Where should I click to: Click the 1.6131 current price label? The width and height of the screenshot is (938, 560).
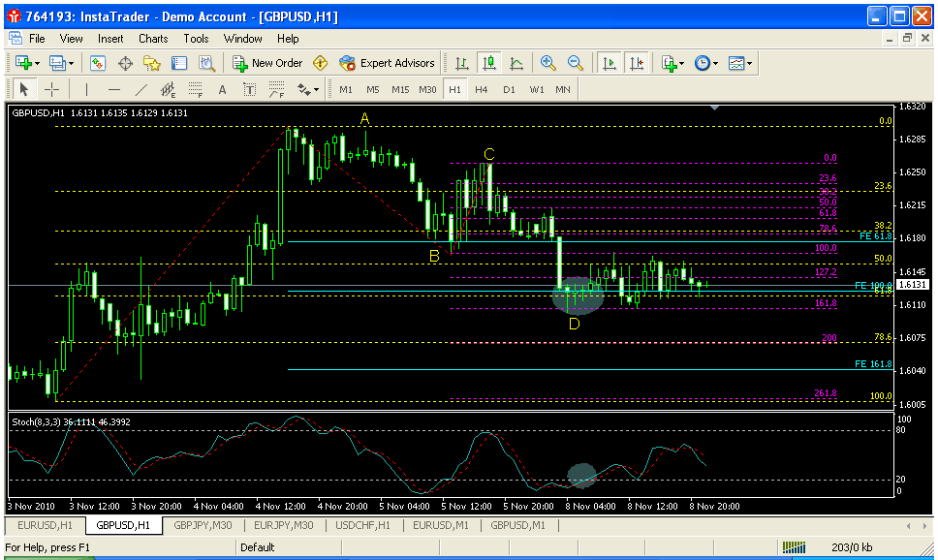coord(911,285)
